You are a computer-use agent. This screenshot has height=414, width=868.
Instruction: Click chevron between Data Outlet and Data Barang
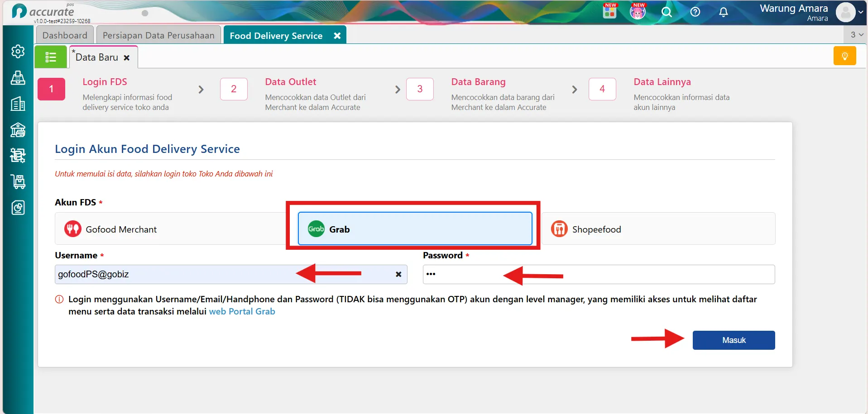398,90
